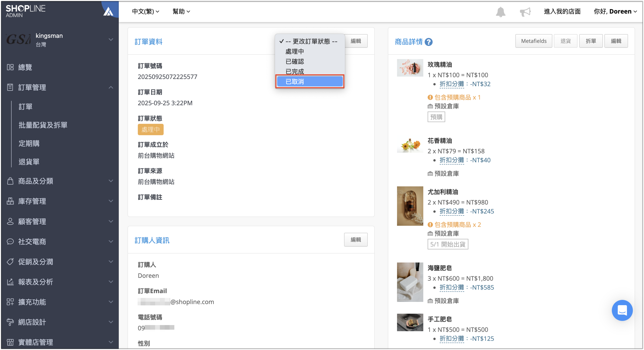The width and height of the screenshot is (644, 350).
Task: Open 退貨單 in the sidebar
Action: tap(29, 162)
